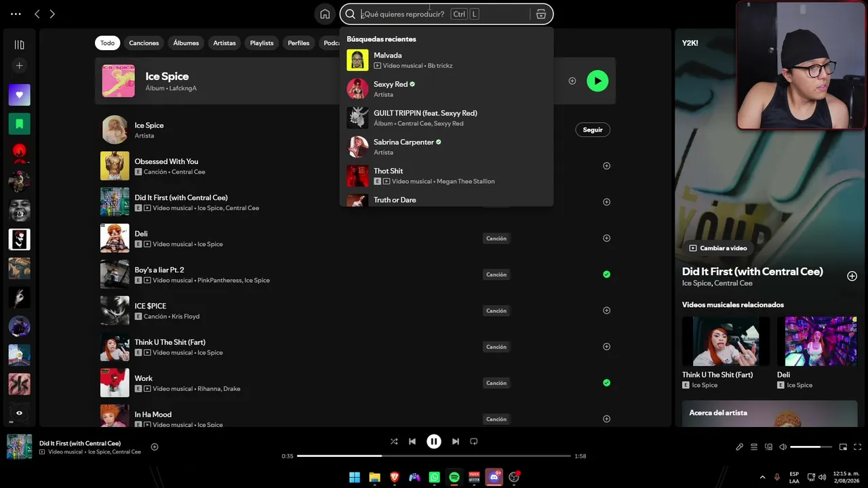Enter full screen mode
The height and width of the screenshot is (488, 868).
tap(858, 447)
